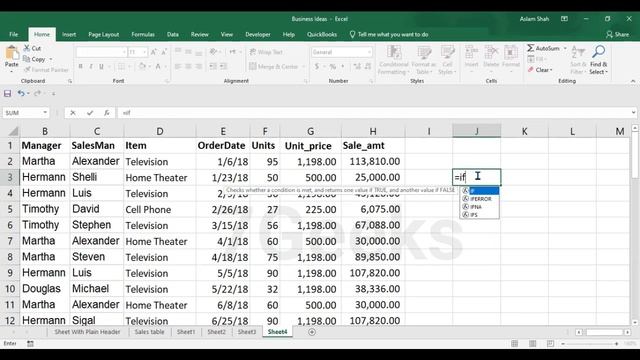This screenshot has height=360, width=640.
Task: Click the Conditional Formatting icon
Action: click(393, 53)
